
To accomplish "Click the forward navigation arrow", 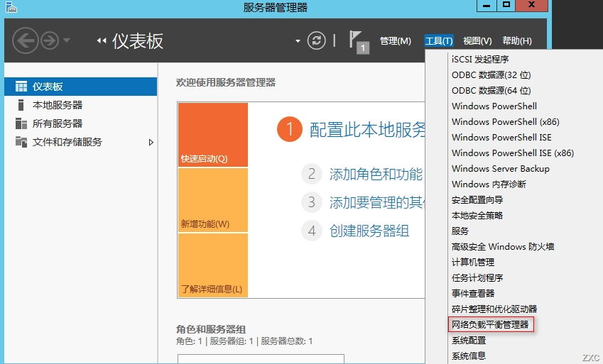I will (50, 40).
